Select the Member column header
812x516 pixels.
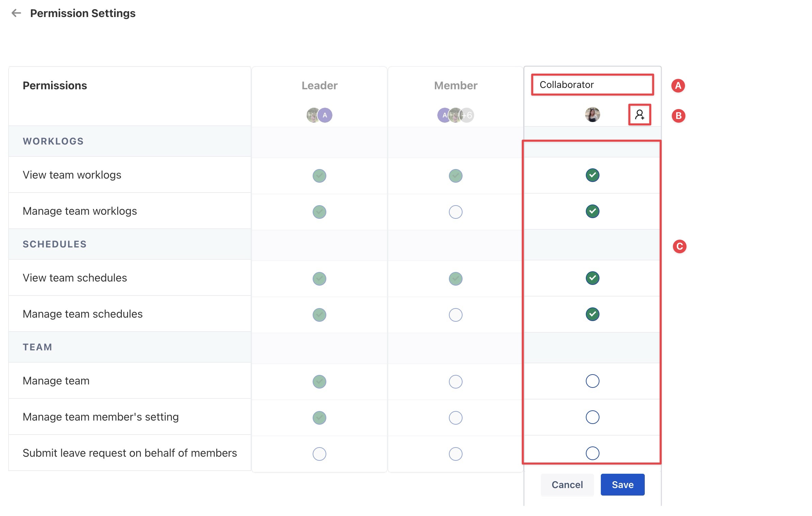(455, 86)
